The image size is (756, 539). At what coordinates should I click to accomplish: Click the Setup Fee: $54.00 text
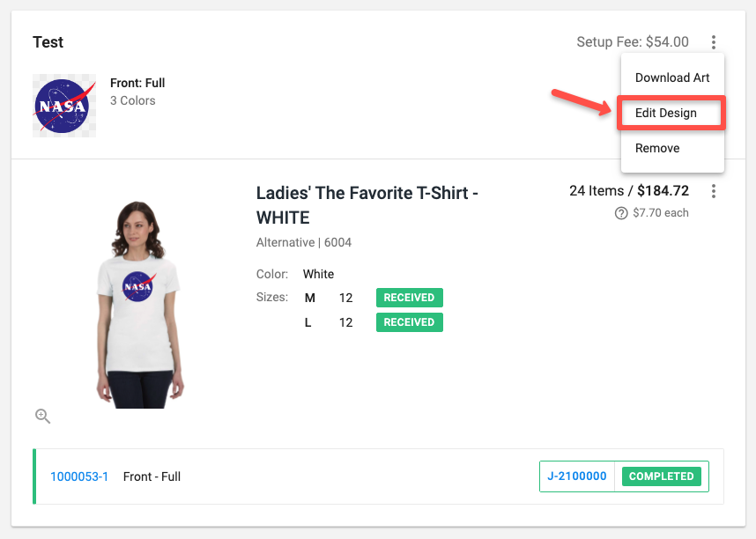tap(633, 42)
